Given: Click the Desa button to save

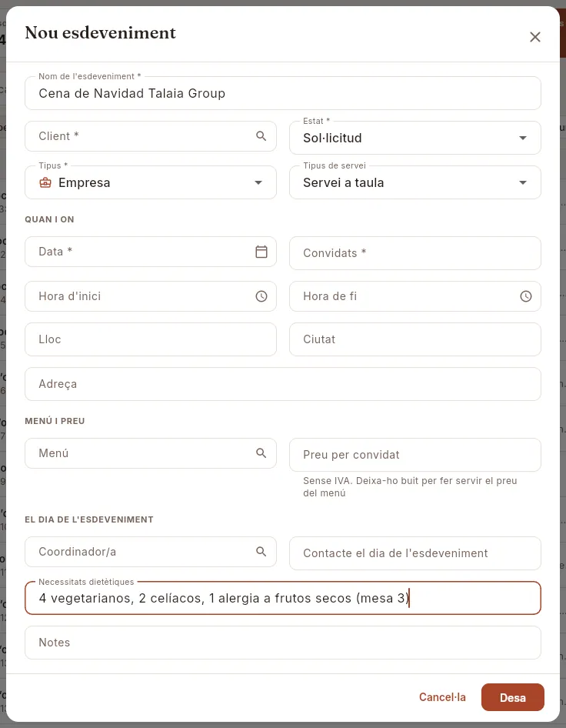Looking at the screenshot, I should 513,697.
